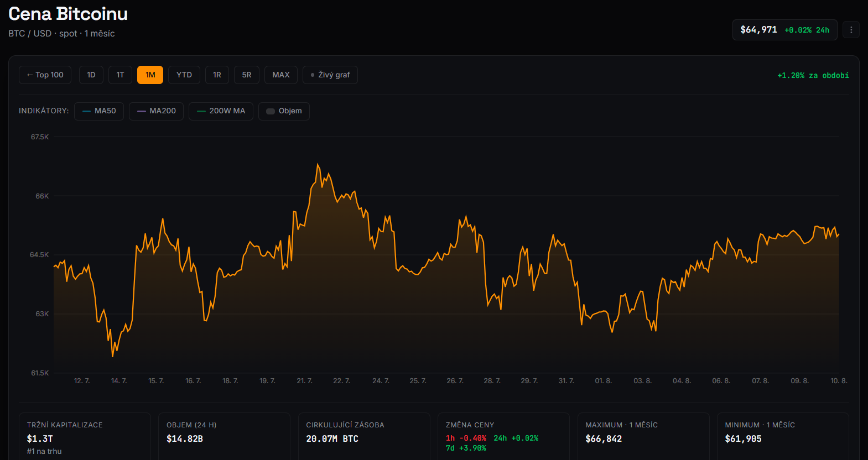The image size is (868, 460).
Task: Click the 21. 7. date label
Action: [304, 381]
